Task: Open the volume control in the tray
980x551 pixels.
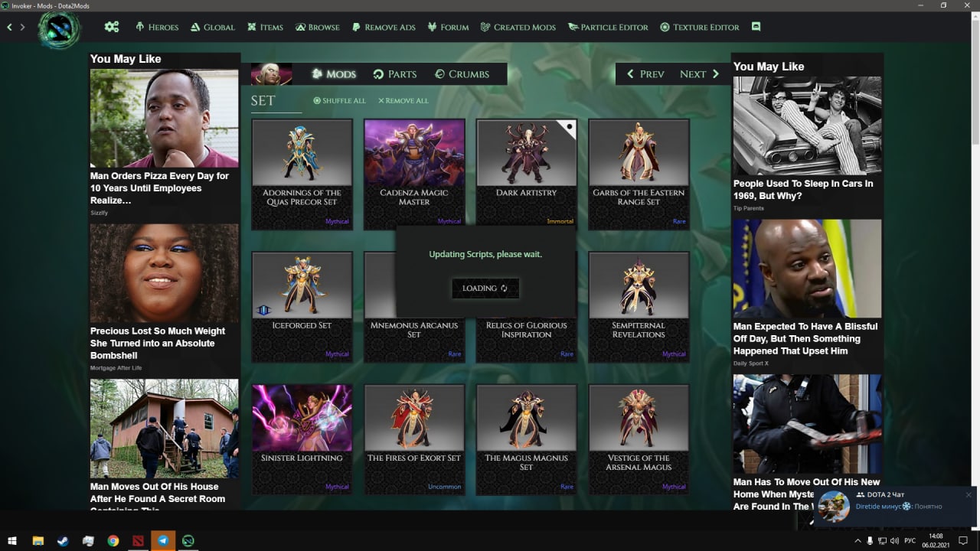Action: tap(894, 540)
